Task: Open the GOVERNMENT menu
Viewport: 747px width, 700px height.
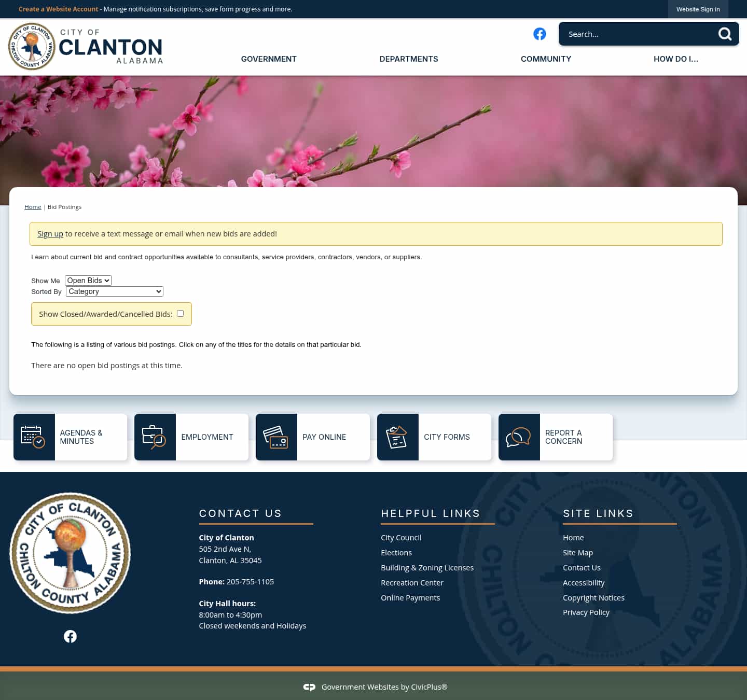Action: coord(268,59)
